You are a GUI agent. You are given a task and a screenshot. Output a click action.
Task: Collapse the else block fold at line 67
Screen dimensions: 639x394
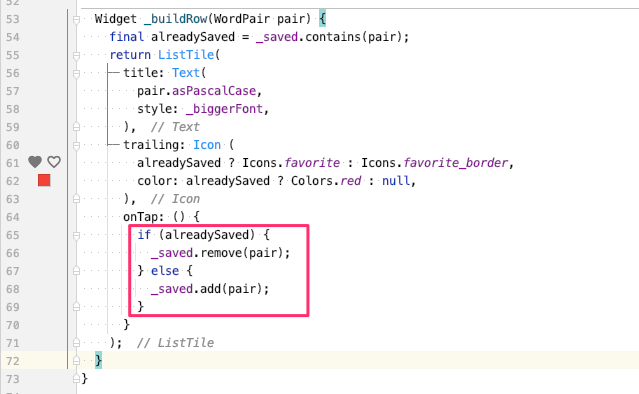[76, 271]
